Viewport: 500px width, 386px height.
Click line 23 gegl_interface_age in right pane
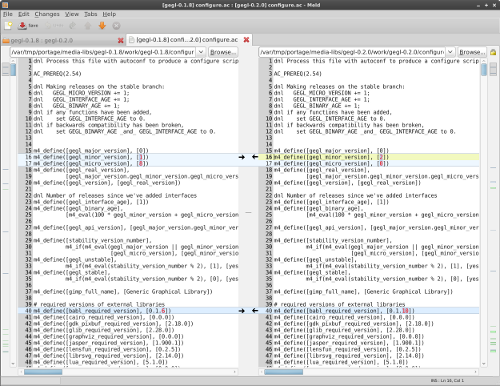tap(331, 202)
